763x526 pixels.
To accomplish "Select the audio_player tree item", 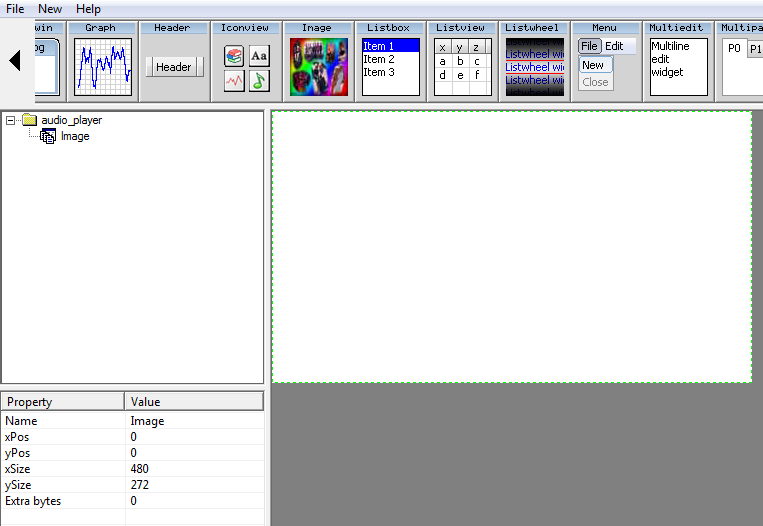I will [x=72, y=120].
